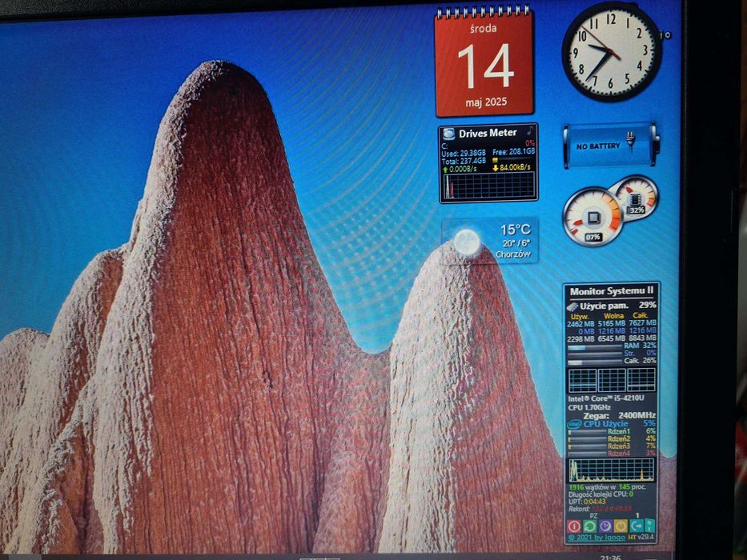Click the green restart icon in Monitor Systemu
The height and width of the screenshot is (560, 747).
click(x=590, y=526)
